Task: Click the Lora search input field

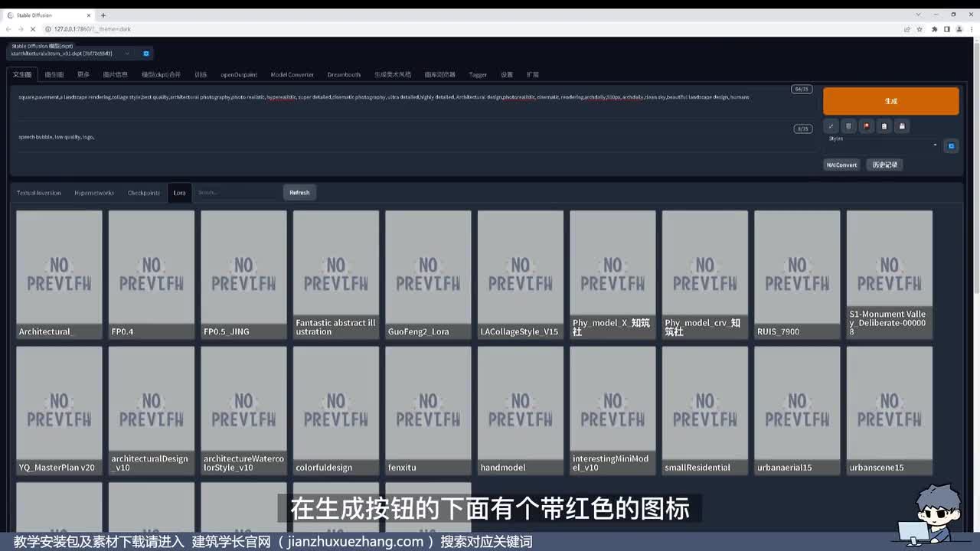Action: pos(236,193)
